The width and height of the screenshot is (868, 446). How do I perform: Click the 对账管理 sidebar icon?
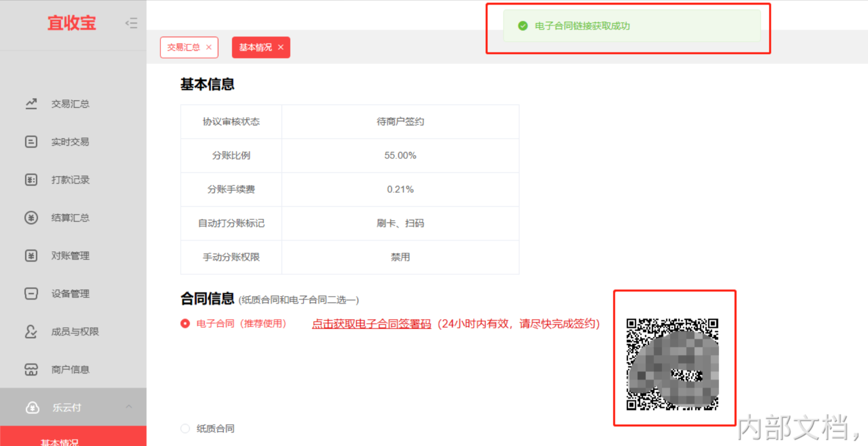[x=31, y=256]
